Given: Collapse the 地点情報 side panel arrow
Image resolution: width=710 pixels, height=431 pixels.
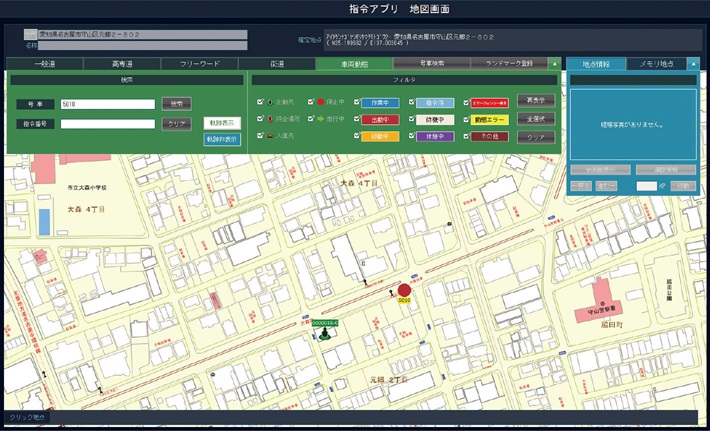Looking at the screenshot, I should (693, 64).
